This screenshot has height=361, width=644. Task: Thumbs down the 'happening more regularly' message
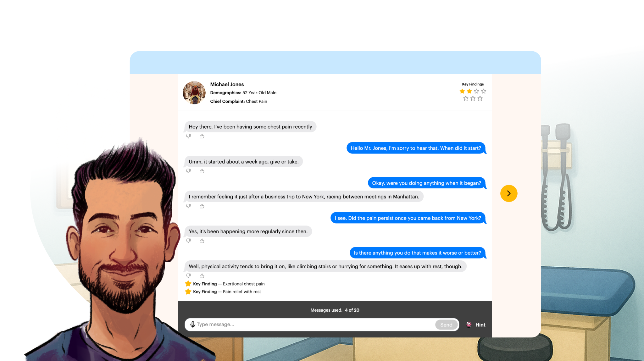pyautogui.click(x=188, y=241)
